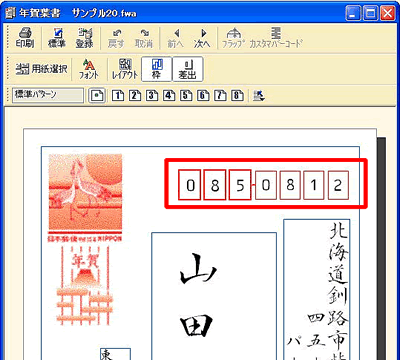Screen dimensions: 400x360
Task: Go to previous record with 前へ
Action: [175, 38]
